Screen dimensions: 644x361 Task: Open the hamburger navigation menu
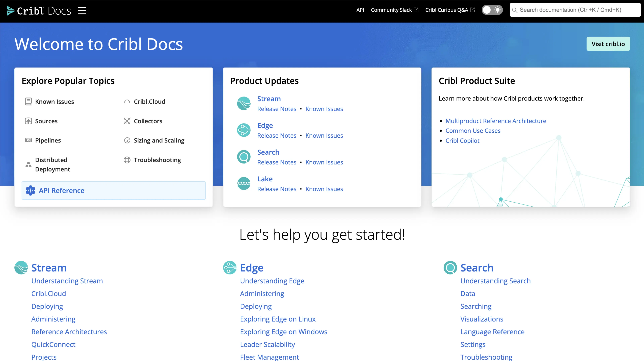(82, 11)
